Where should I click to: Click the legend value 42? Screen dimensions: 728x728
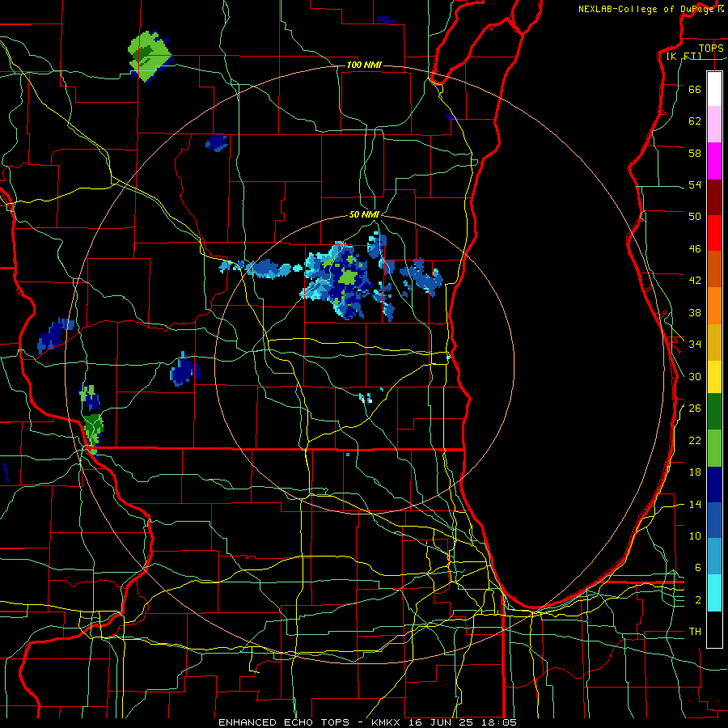[695, 281]
